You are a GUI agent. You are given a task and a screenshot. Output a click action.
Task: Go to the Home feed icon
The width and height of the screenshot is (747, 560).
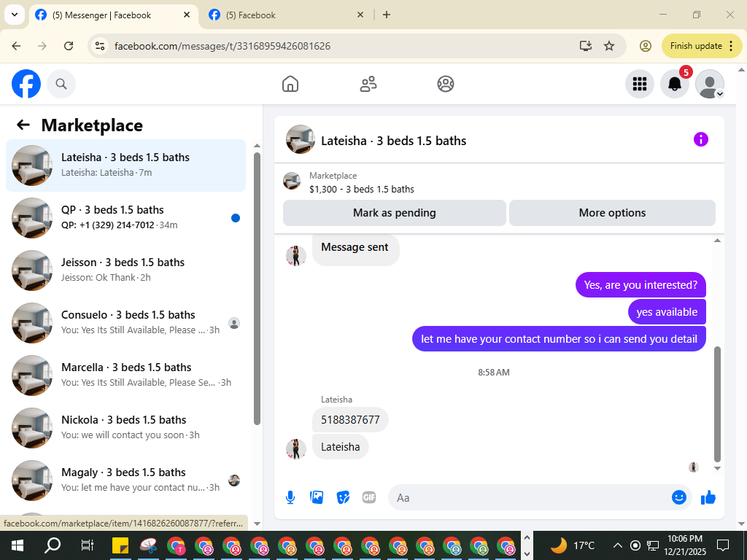pyautogui.click(x=290, y=84)
